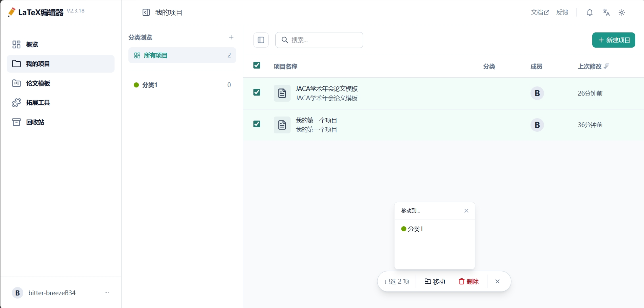This screenshot has height=308, width=644.
Task: Select 所有项目 category filter
Action: 182,55
